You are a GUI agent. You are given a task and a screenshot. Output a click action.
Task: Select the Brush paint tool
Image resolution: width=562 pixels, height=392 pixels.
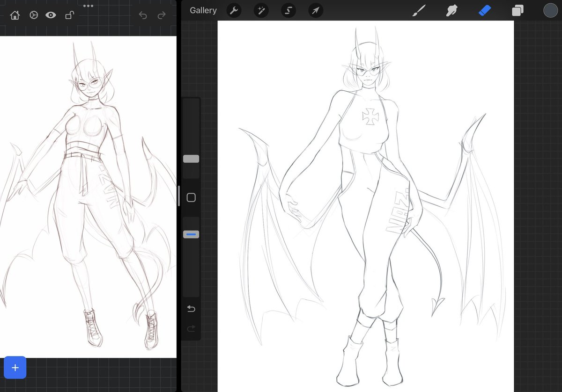tap(419, 10)
